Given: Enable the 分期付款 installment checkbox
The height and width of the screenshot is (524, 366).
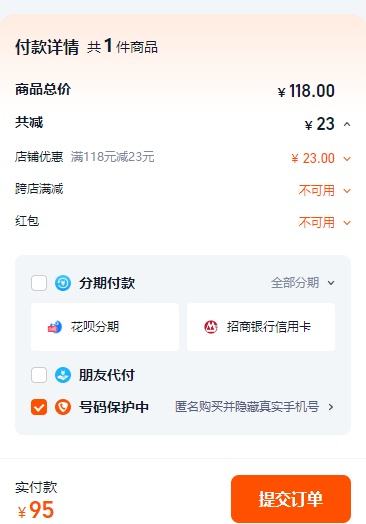Looking at the screenshot, I should click(39, 283).
